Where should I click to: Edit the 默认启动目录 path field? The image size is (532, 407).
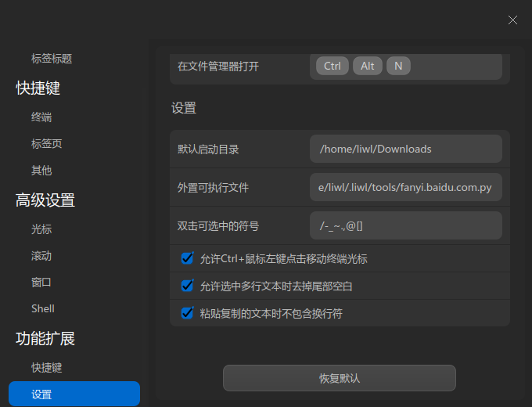point(406,149)
